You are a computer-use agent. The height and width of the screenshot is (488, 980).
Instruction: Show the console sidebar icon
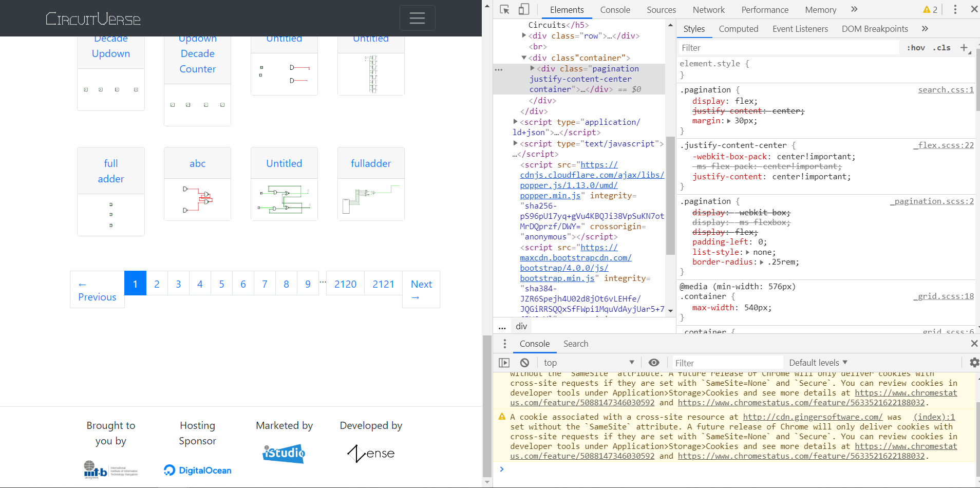(504, 363)
